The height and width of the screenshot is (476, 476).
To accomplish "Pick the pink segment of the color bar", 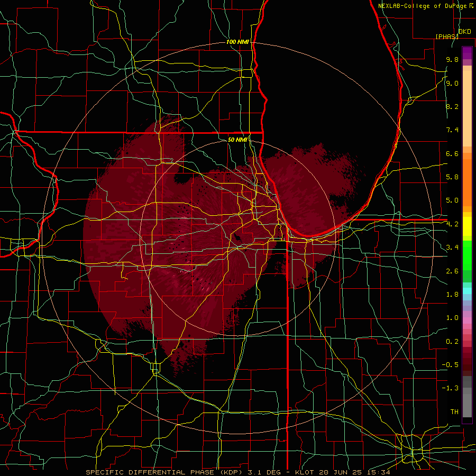I will pos(467,321).
